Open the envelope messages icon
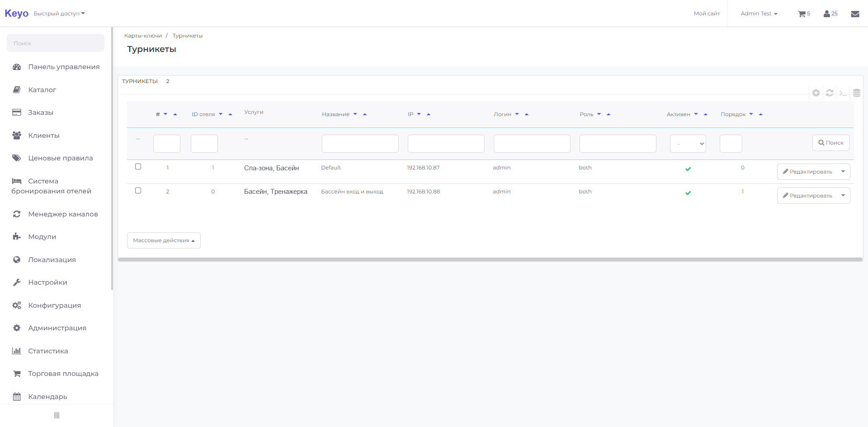The image size is (868, 427). (x=855, y=14)
